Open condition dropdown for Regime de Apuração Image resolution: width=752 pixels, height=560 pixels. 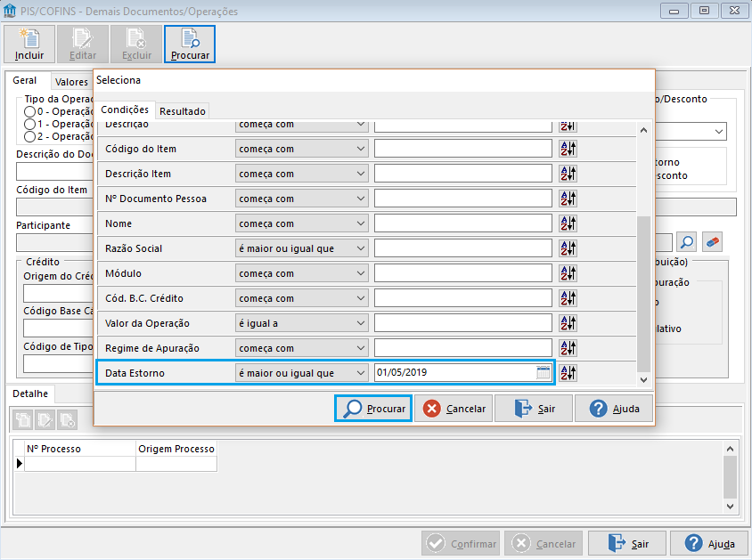[302, 348]
